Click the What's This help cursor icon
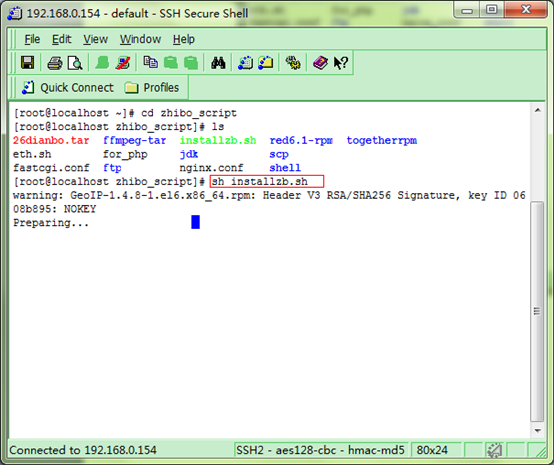The image size is (554, 465). click(341, 63)
